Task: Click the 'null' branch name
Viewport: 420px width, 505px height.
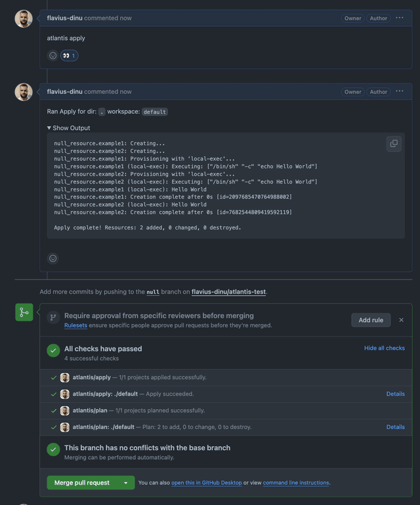Action: point(153,292)
